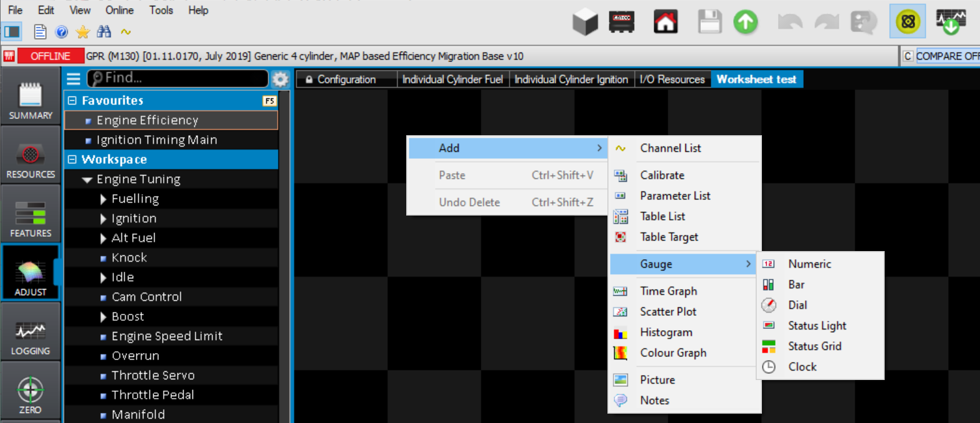
Task: Click the home icon in the toolbar
Action: tap(665, 22)
